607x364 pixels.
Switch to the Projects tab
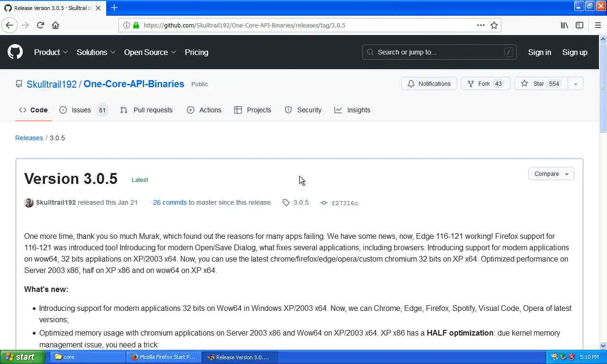(253, 110)
